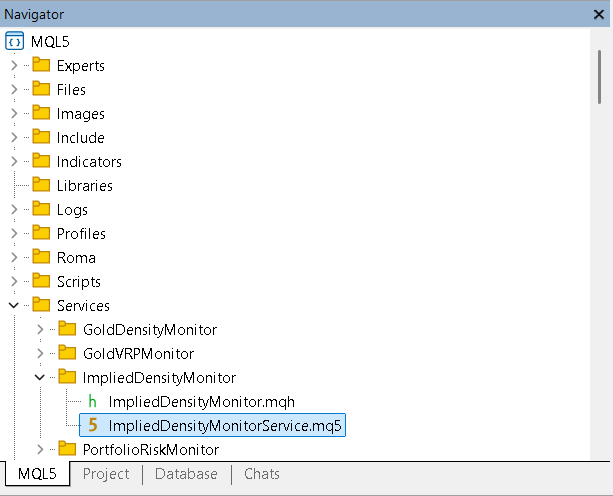Click the Logs folder icon
Screen dimensions: 613x496
click(x=41, y=209)
